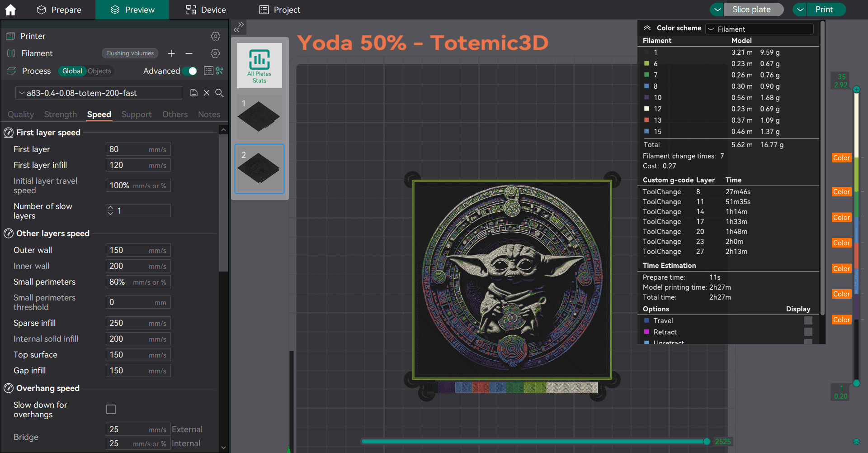Click the Other layers speed section icon
Screen dimensions: 868x453
pos(9,234)
